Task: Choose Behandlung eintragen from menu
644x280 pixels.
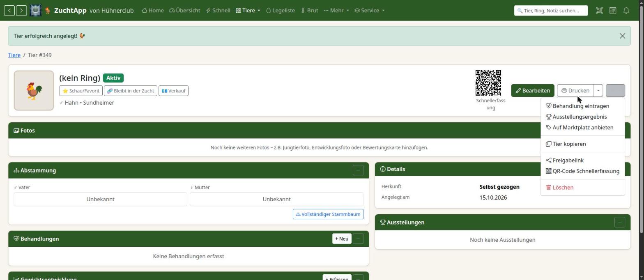Action: pyautogui.click(x=582, y=106)
